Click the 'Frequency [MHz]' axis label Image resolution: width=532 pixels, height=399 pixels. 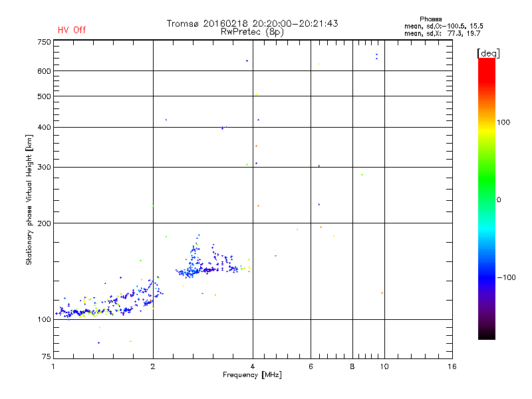(x=252, y=375)
